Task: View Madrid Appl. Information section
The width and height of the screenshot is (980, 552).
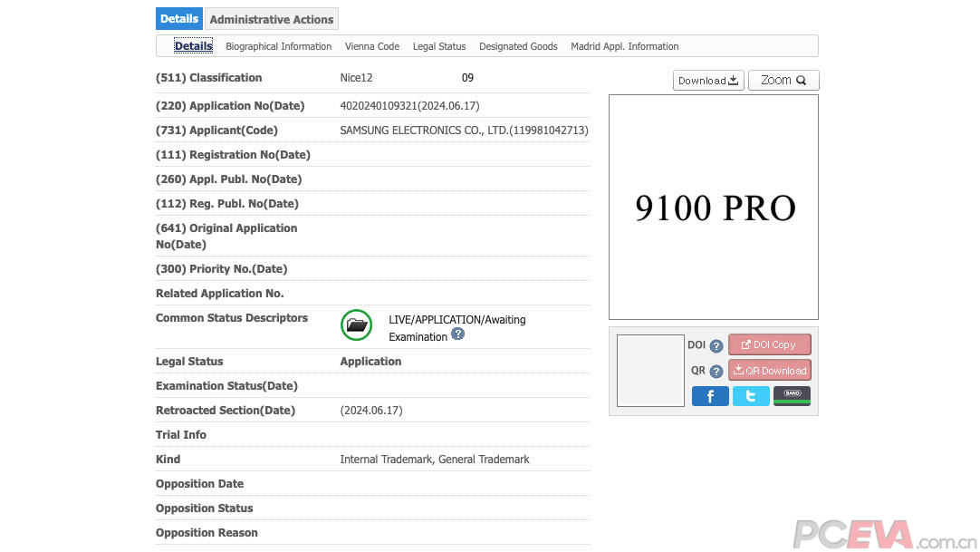Action: (624, 46)
